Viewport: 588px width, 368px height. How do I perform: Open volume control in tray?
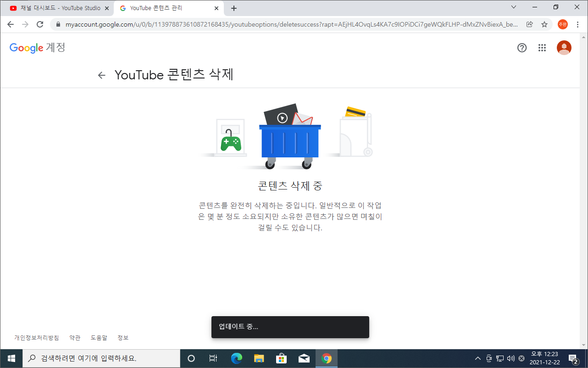click(511, 358)
